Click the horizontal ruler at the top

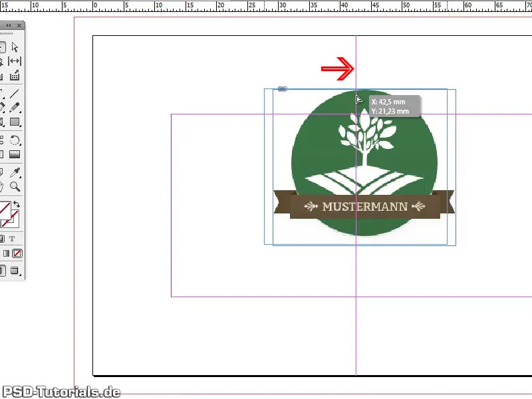click(x=266, y=6)
